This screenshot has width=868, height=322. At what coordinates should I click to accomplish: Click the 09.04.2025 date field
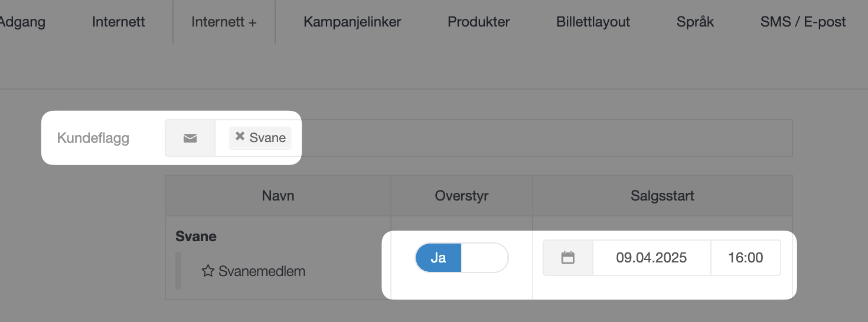pyautogui.click(x=651, y=258)
